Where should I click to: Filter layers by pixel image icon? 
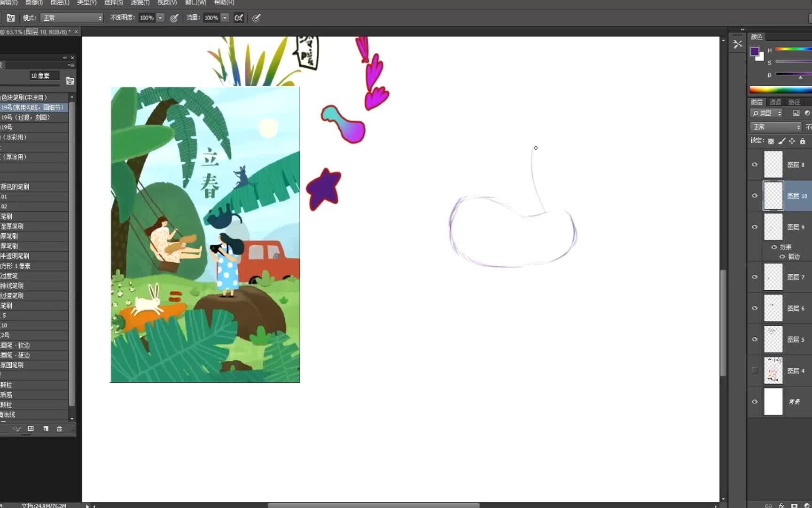pyautogui.click(x=796, y=113)
